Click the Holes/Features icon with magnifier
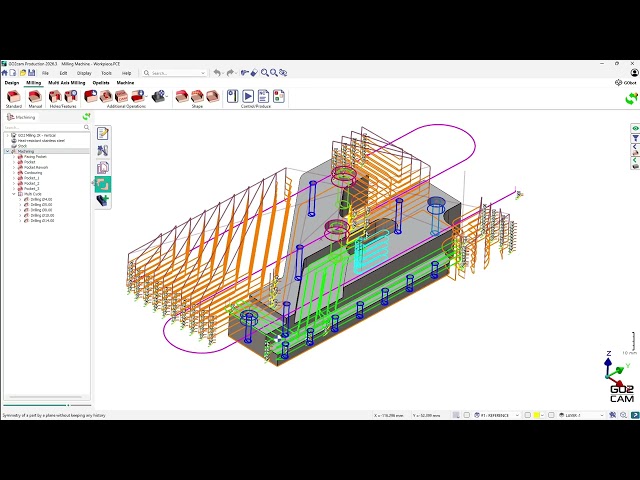 tap(71, 97)
